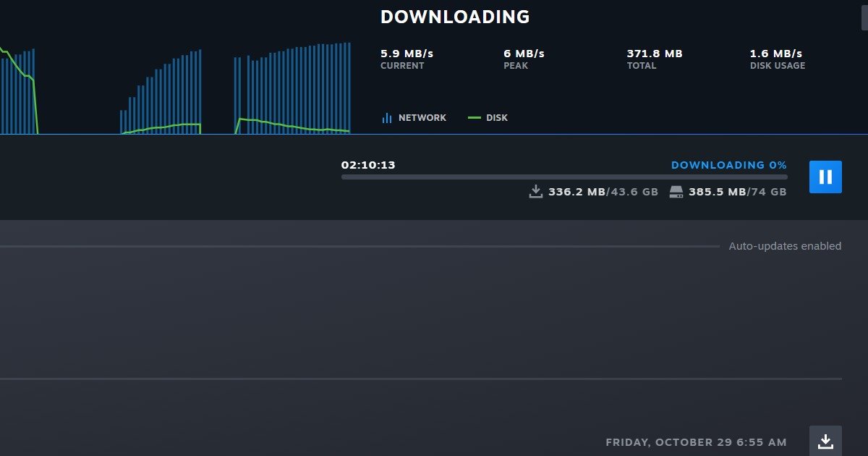Toggle Auto-updates enabled setting
This screenshot has height=456, width=868.
coord(785,246)
